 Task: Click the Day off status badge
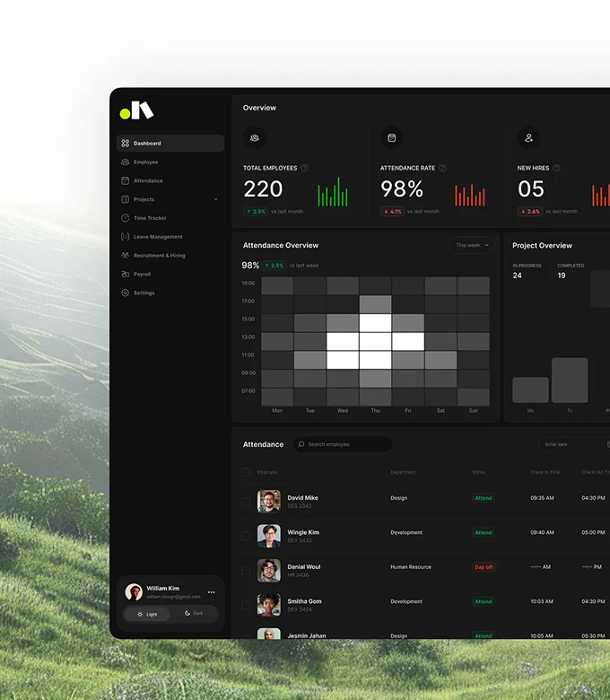484,567
